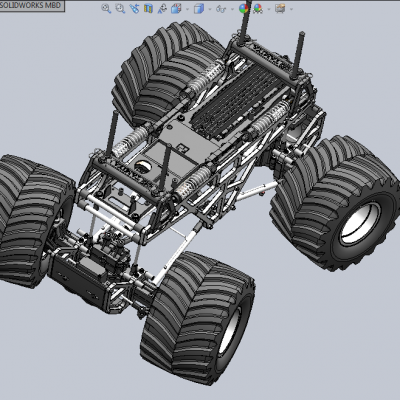Open Dynamic Annotation Views
The height and width of the screenshot is (400, 400).
coord(162,9)
